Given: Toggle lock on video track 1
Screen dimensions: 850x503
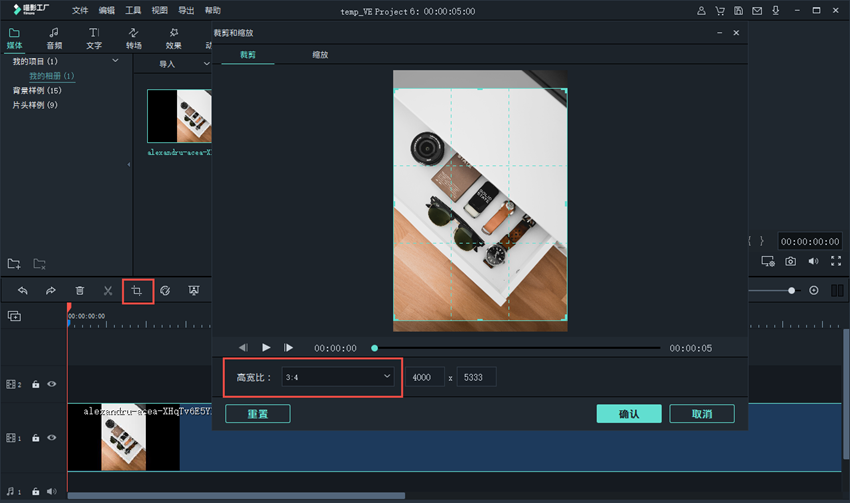Looking at the screenshot, I should coord(35,438).
